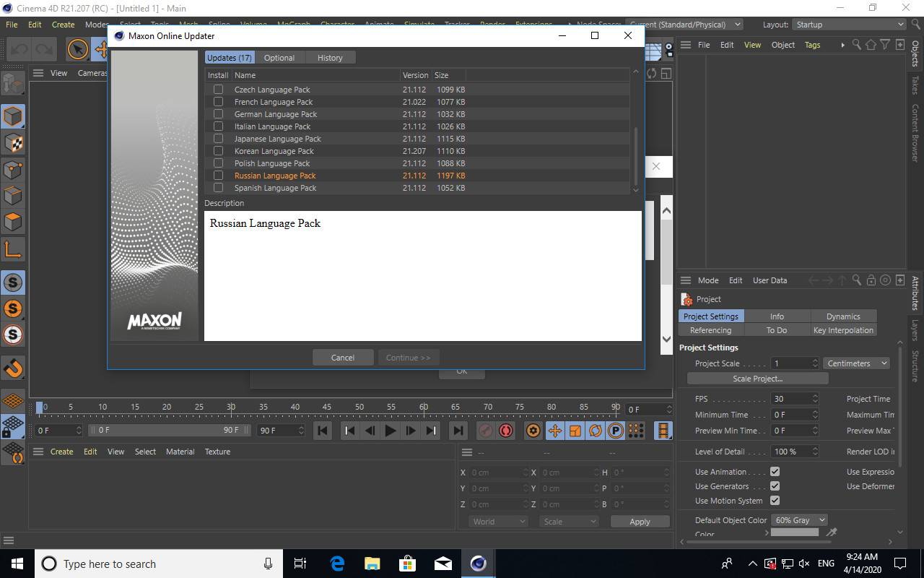Image resolution: width=924 pixels, height=578 pixels.
Task: Click Attribute Manager lock icon
Action: point(871,280)
